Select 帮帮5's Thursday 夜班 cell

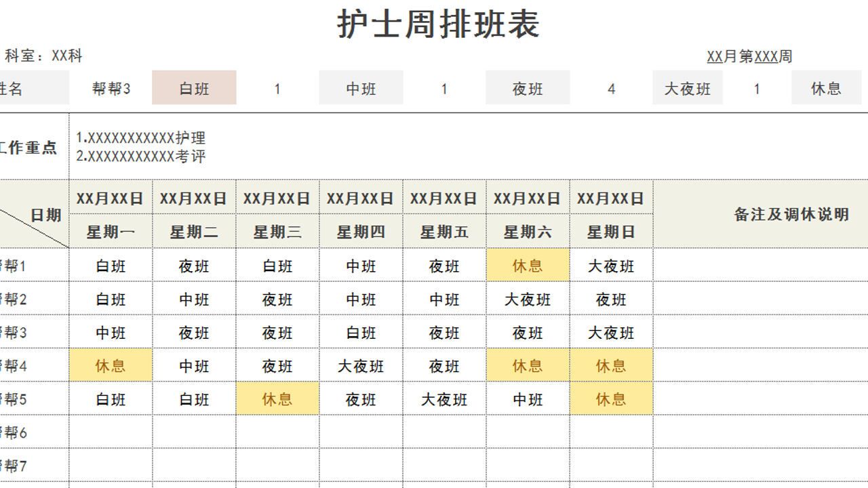click(x=361, y=399)
